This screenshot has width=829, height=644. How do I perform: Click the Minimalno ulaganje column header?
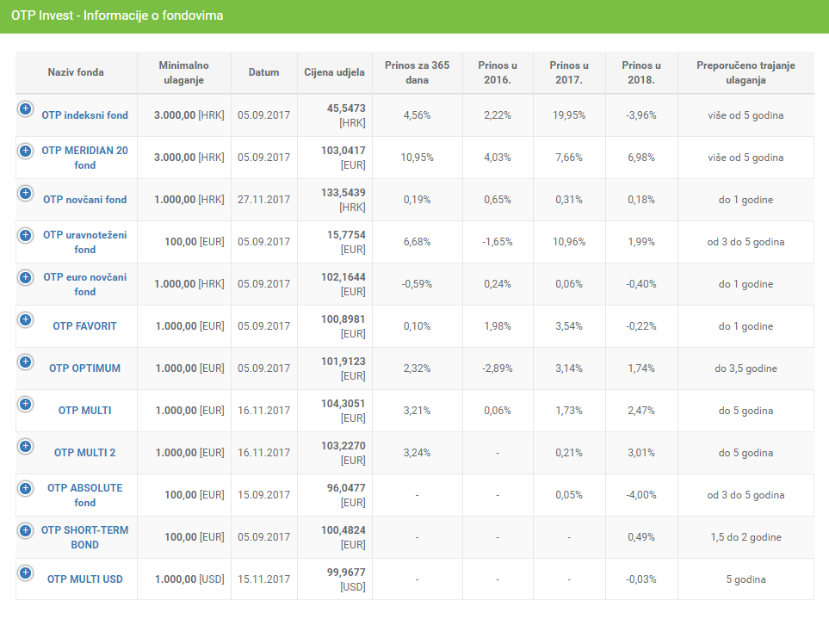[184, 72]
